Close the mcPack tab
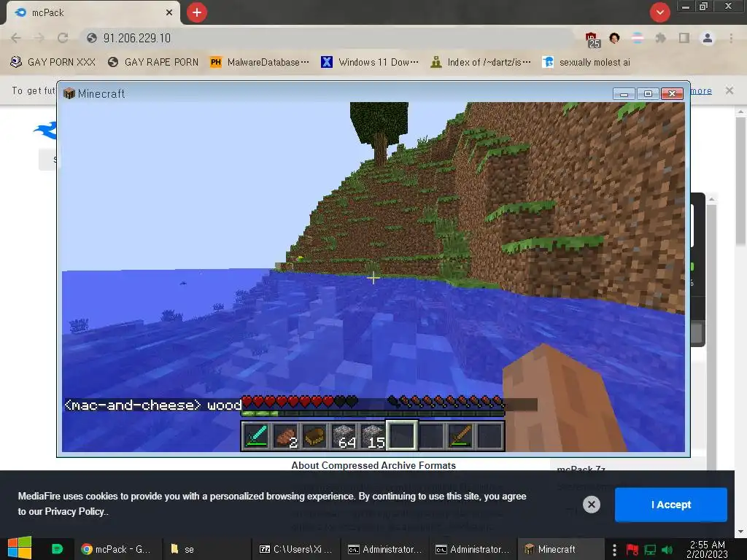This screenshot has width=747, height=560. 169,13
